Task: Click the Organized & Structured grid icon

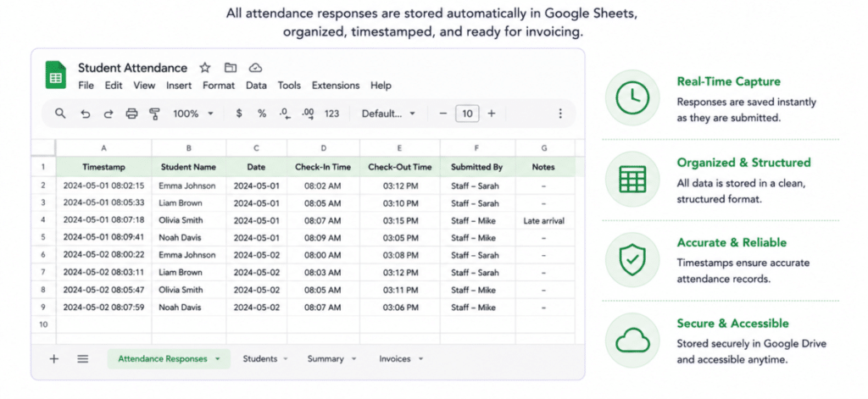Action: coord(632,179)
